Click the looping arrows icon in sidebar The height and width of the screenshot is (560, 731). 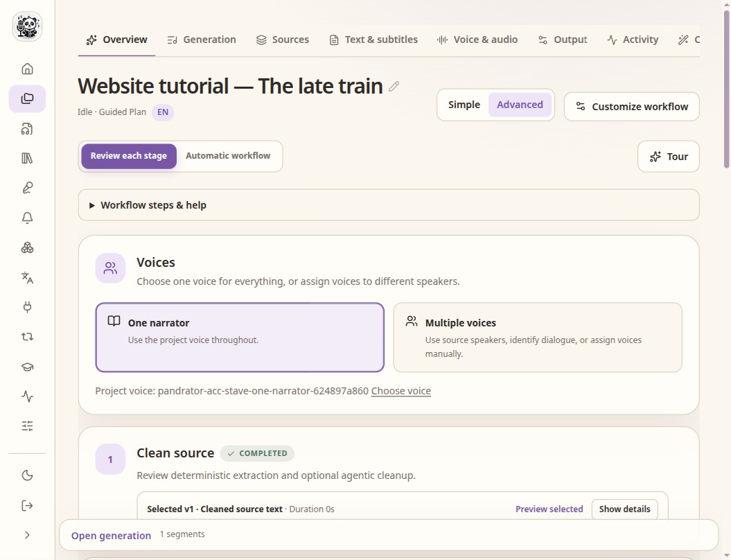coord(27,337)
